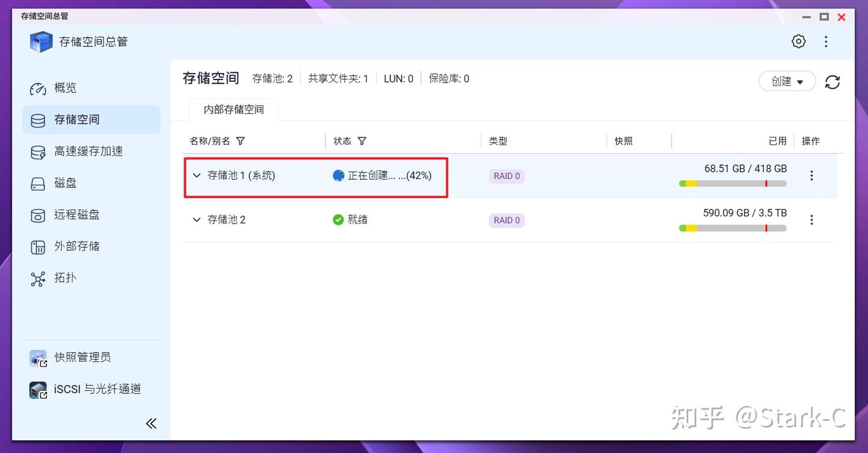Screen dimensions: 868x453
Task: Open the vertical three-dot menu in header
Action: click(x=826, y=42)
